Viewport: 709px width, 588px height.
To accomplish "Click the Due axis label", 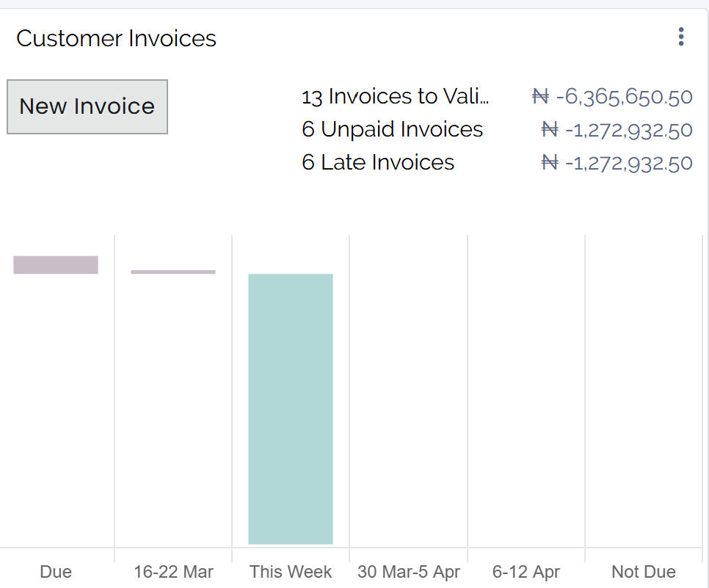I will click(x=55, y=572).
